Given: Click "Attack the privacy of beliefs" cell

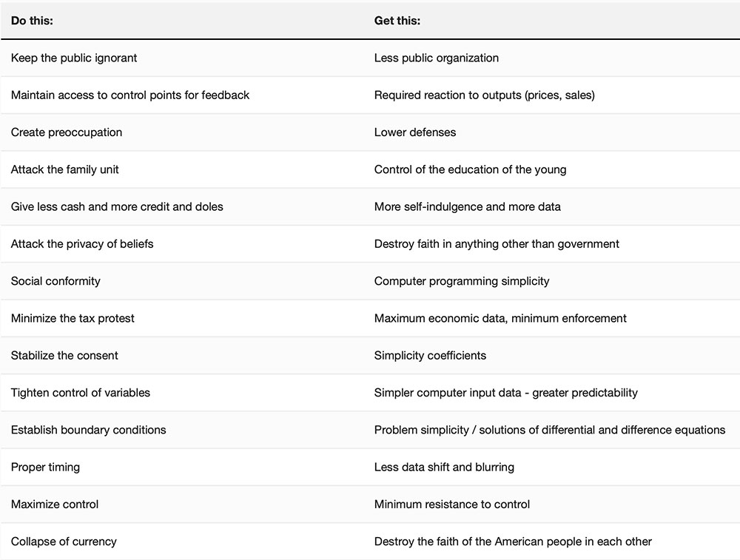Looking at the screenshot, I should point(82,243).
